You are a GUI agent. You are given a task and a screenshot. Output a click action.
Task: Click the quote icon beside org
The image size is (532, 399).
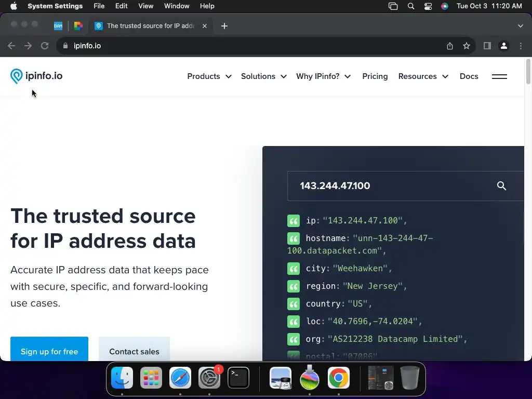click(x=294, y=339)
